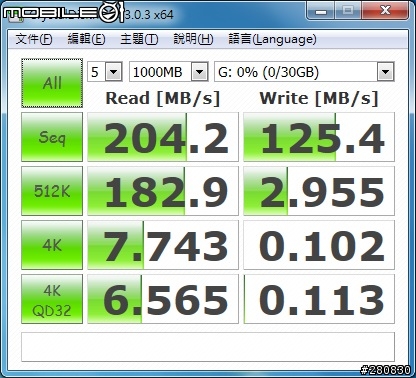Select the 512K read value 182.9

(x=163, y=191)
